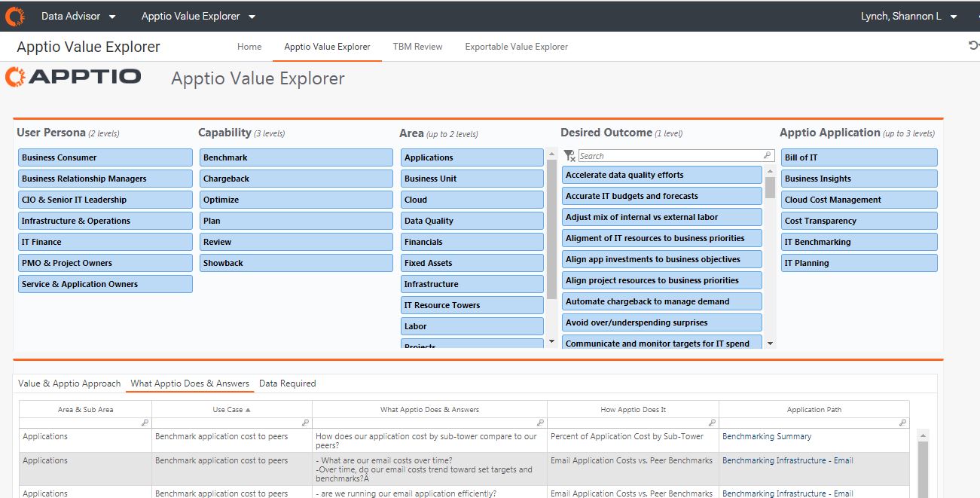Image resolution: width=980 pixels, height=498 pixels.
Task: Open the Lynch, Shannon L user menu
Action: 909,16
